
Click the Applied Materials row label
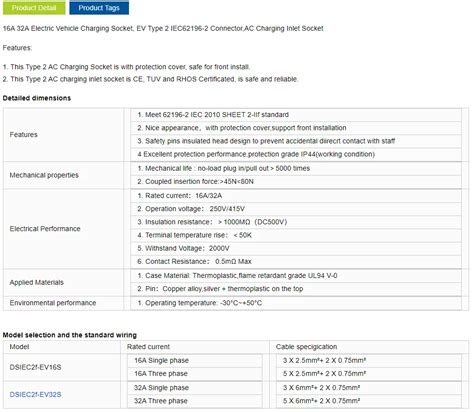[x=37, y=282]
